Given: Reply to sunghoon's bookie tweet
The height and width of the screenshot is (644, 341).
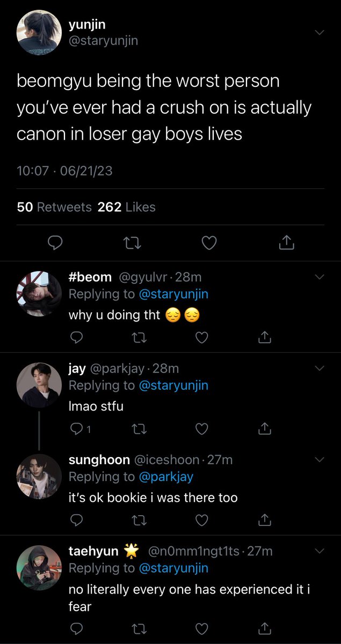Looking at the screenshot, I should [77, 520].
